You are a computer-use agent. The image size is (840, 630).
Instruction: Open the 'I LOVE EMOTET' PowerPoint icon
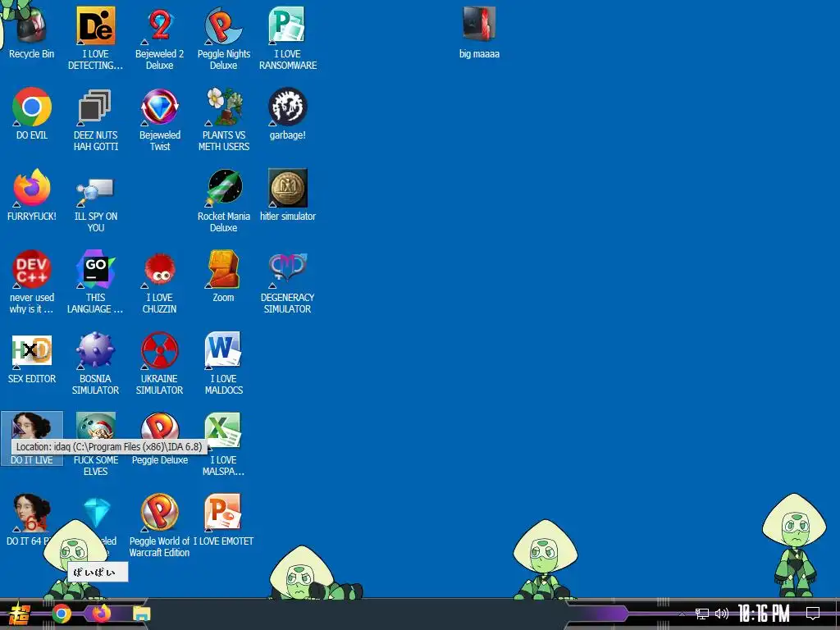(x=223, y=519)
